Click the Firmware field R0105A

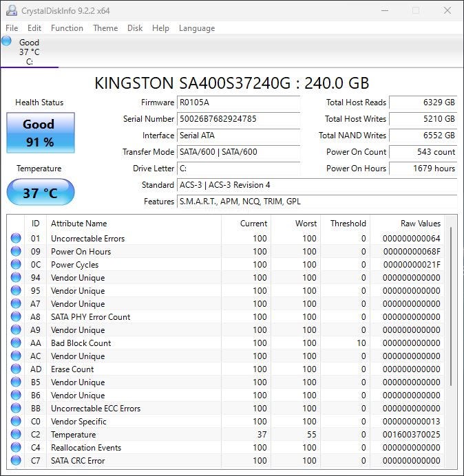(x=238, y=102)
